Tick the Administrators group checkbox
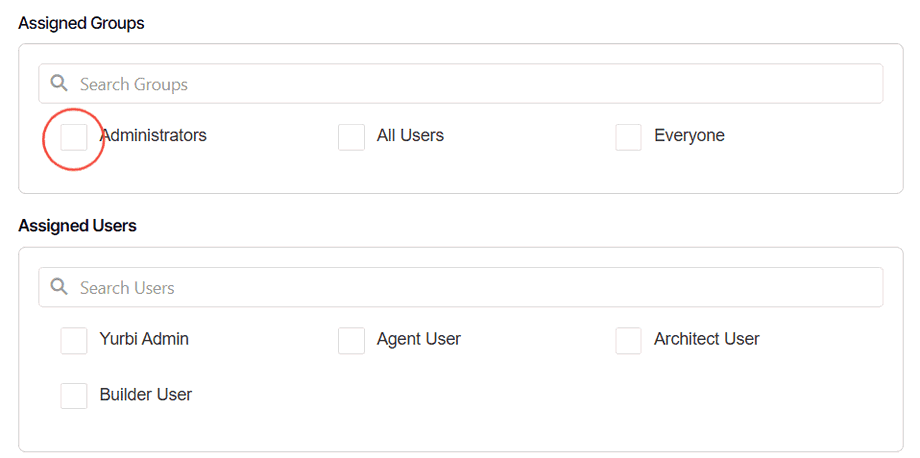Screen dimensions: 920x458 (x=74, y=137)
